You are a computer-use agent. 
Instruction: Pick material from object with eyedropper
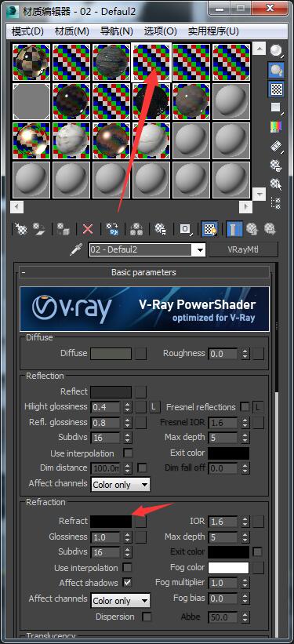(x=76, y=249)
